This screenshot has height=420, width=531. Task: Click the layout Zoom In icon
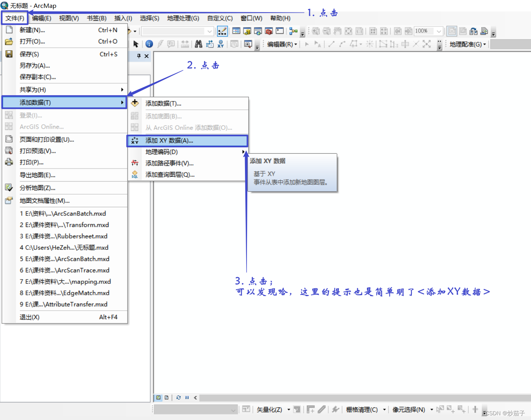tap(316, 31)
